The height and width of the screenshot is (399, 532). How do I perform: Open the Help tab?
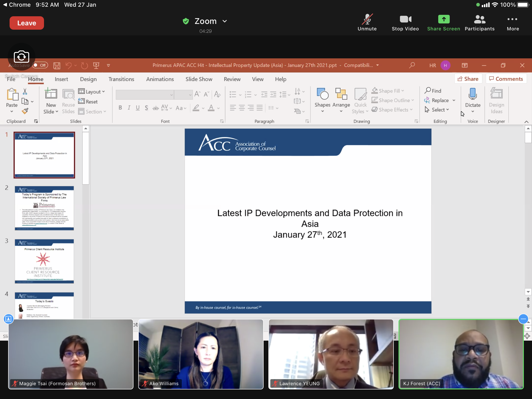(281, 79)
